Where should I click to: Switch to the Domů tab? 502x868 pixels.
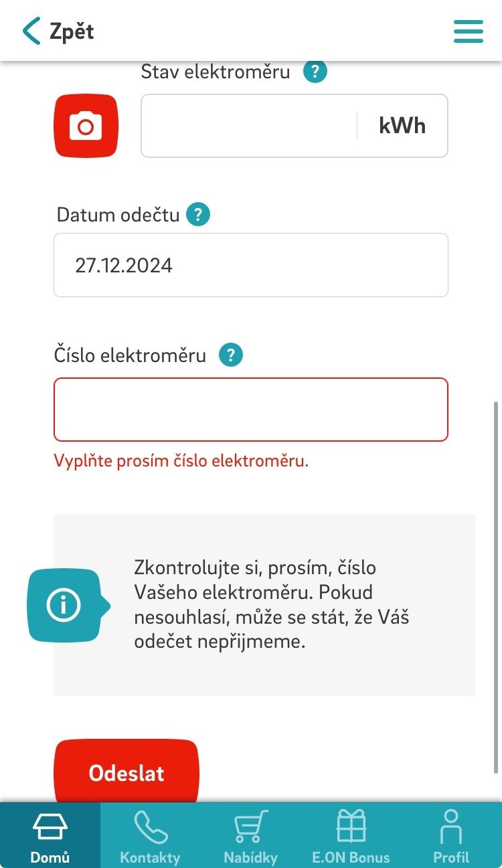[x=50, y=835]
